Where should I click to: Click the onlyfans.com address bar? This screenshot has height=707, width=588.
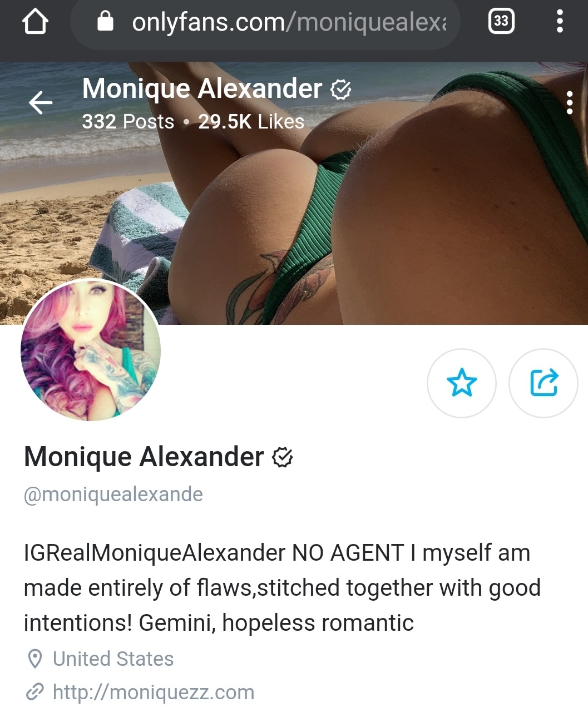tap(265, 22)
